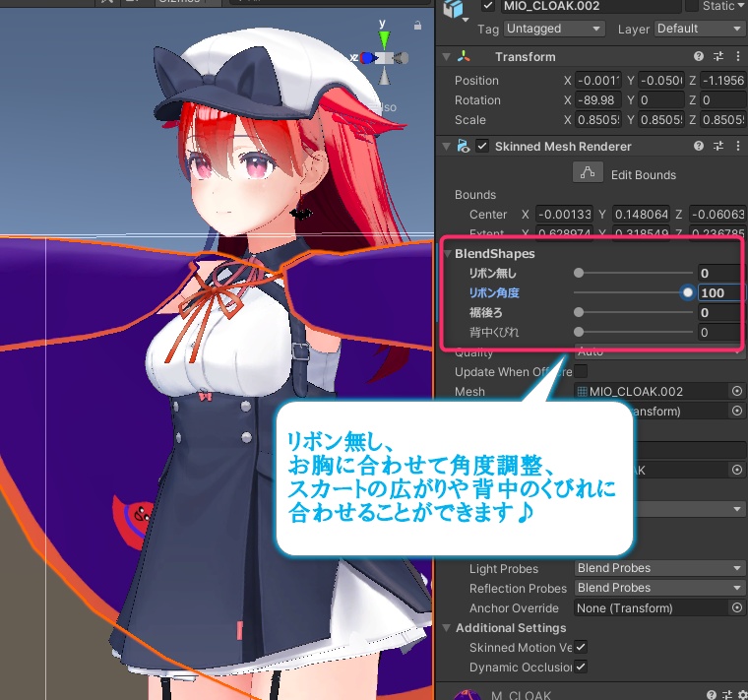Viewport: 748px width, 700px height.
Task: Edit the MIO_CLOAK.002 object name field
Action: [591, 6]
